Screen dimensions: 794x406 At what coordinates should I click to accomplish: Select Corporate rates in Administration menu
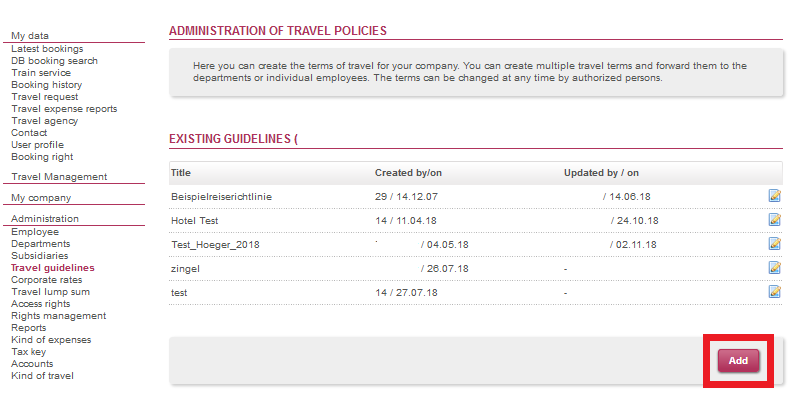click(x=47, y=280)
